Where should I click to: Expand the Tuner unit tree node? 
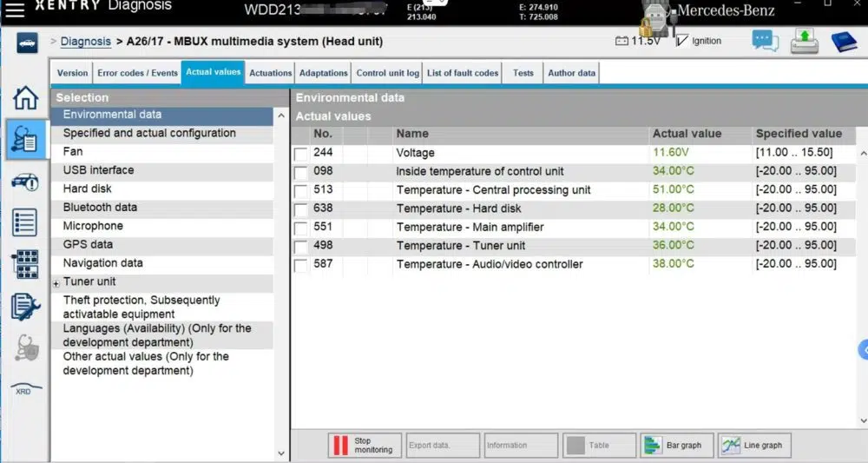pos(56,283)
